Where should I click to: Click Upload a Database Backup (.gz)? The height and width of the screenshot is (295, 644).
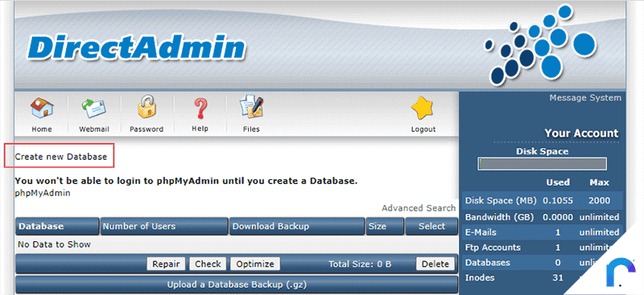coord(237,285)
